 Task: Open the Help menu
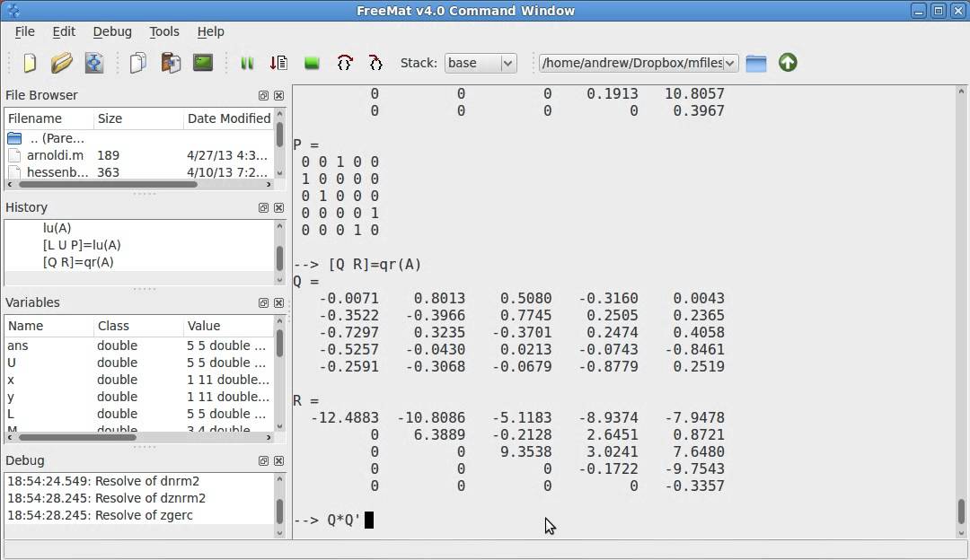[210, 31]
